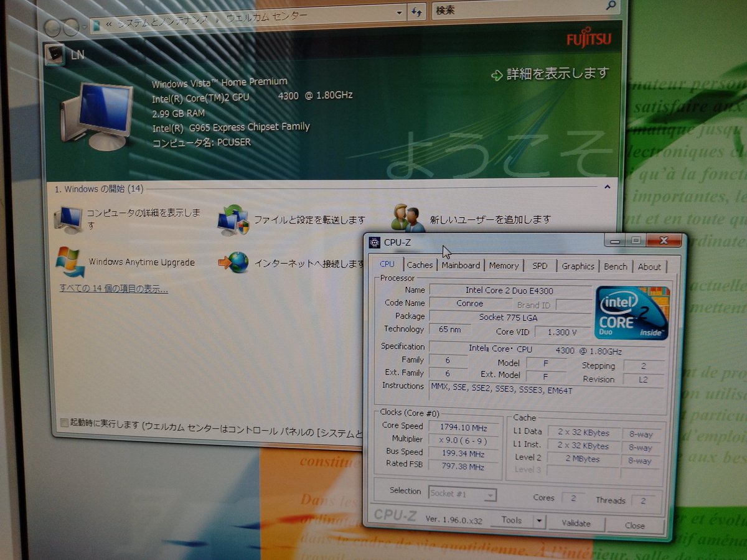Select the CPU tab in CPU-Z

[x=387, y=264]
